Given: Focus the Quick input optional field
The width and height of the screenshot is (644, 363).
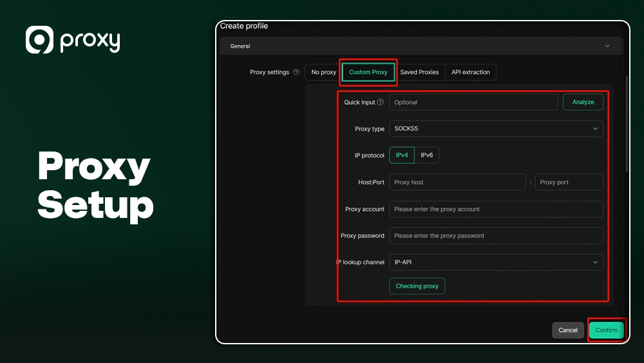Looking at the screenshot, I should coord(473,102).
